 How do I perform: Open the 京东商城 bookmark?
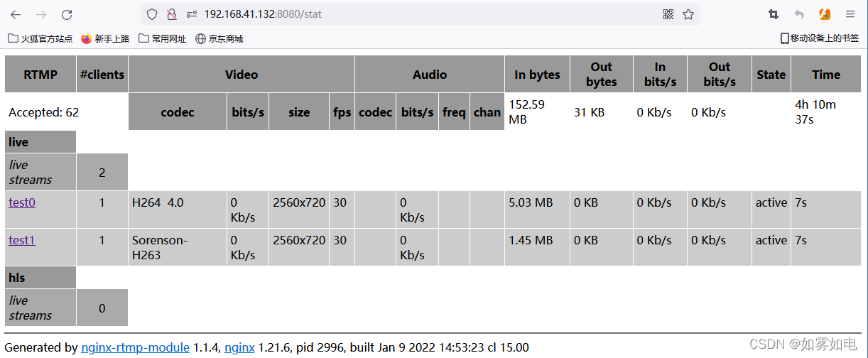click(219, 38)
